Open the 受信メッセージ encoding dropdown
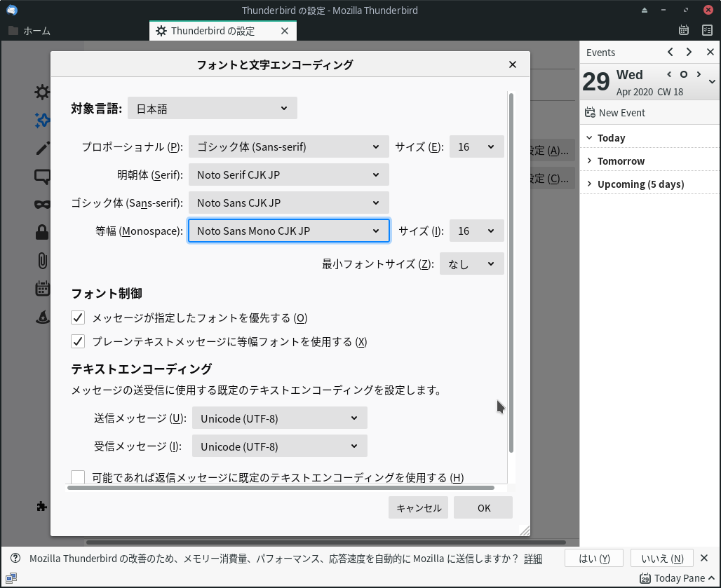This screenshot has width=721, height=588. (280, 446)
